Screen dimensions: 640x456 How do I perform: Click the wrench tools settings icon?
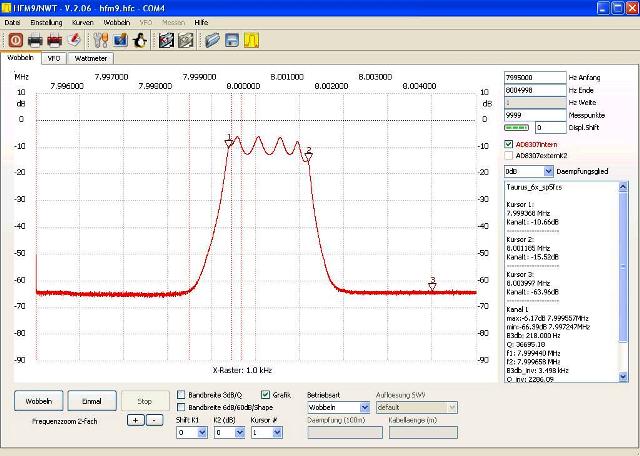point(100,40)
